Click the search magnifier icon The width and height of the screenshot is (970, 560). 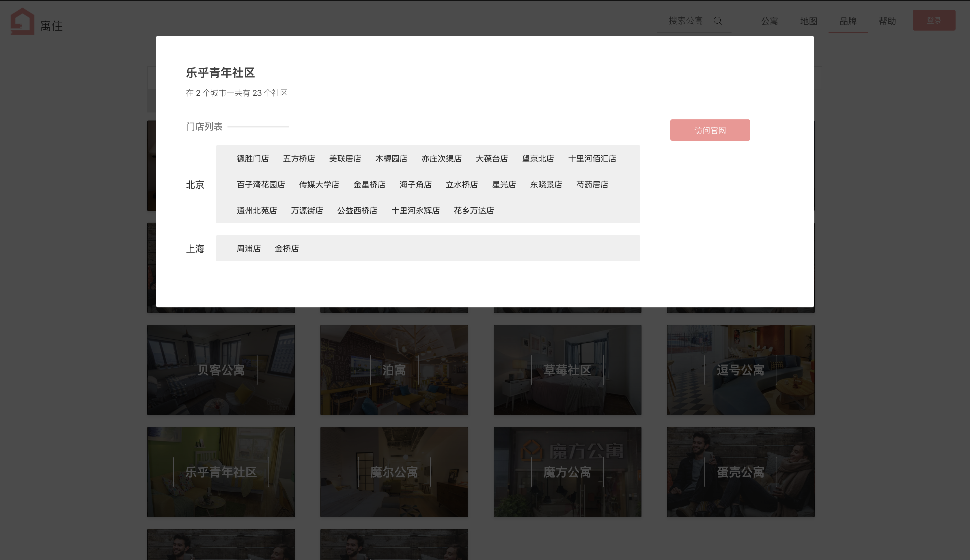point(717,21)
